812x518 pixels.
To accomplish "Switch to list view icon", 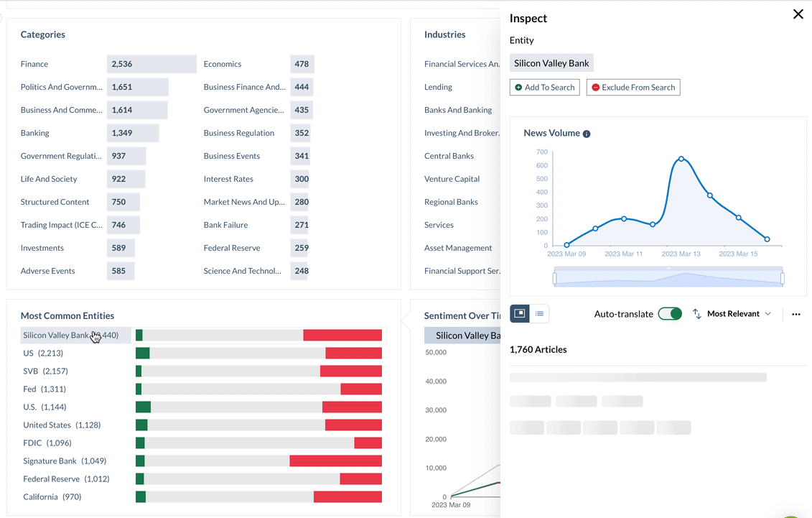I will tap(539, 313).
